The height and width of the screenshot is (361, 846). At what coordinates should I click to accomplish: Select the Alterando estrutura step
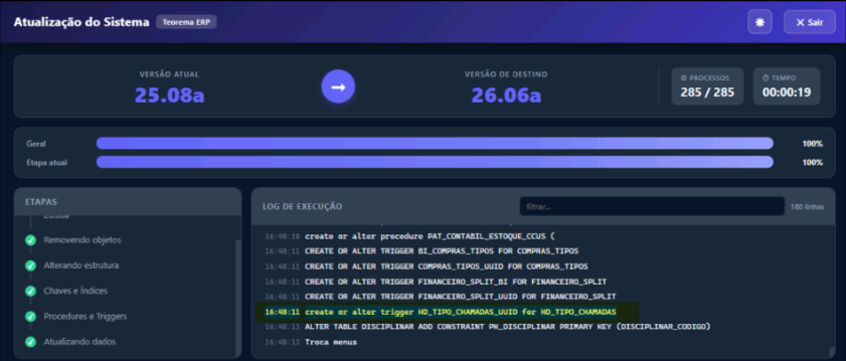coord(81,265)
